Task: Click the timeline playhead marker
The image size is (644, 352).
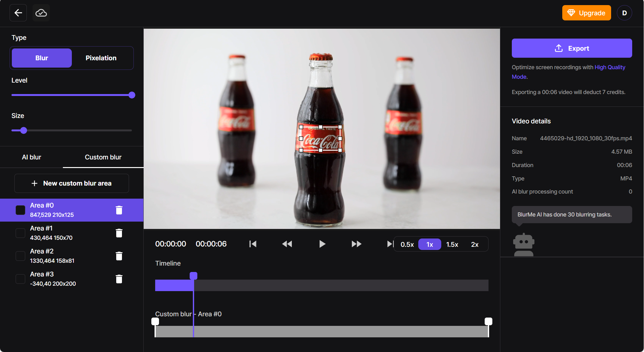Action: click(x=193, y=276)
